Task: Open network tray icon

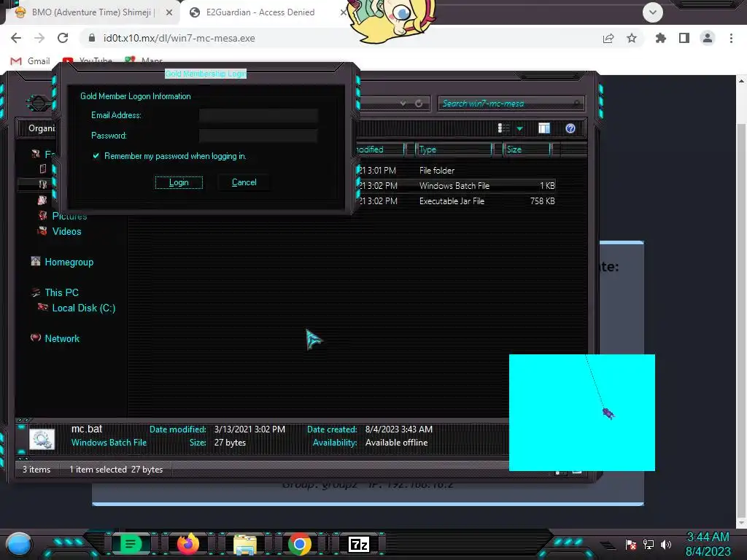Action: (x=649, y=544)
